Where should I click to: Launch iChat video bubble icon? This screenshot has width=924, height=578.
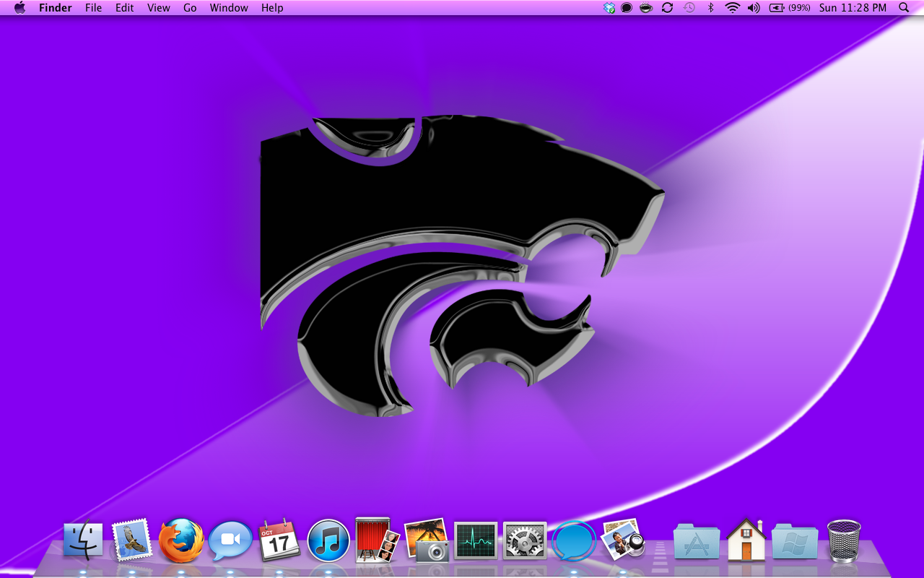tap(230, 541)
